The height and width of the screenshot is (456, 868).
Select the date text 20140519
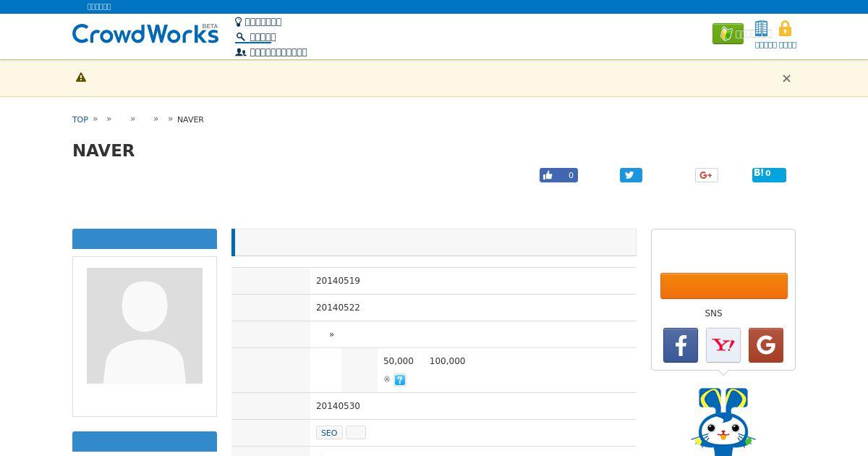[x=338, y=281]
